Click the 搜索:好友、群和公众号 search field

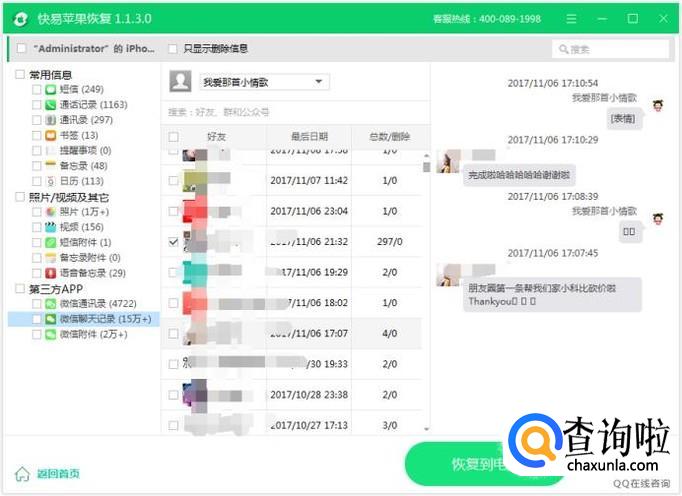pos(295,112)
